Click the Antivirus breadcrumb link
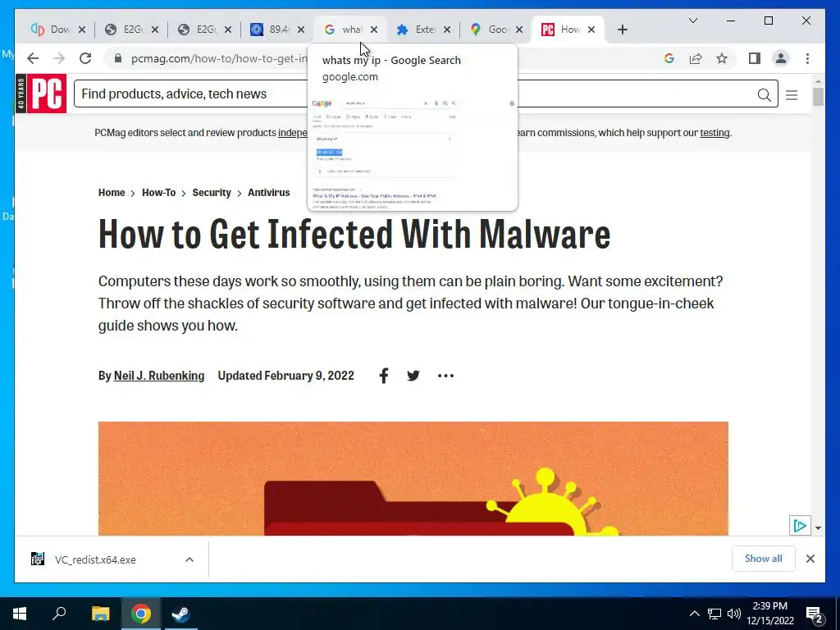 pyautogui.click(x=268, y=192)
